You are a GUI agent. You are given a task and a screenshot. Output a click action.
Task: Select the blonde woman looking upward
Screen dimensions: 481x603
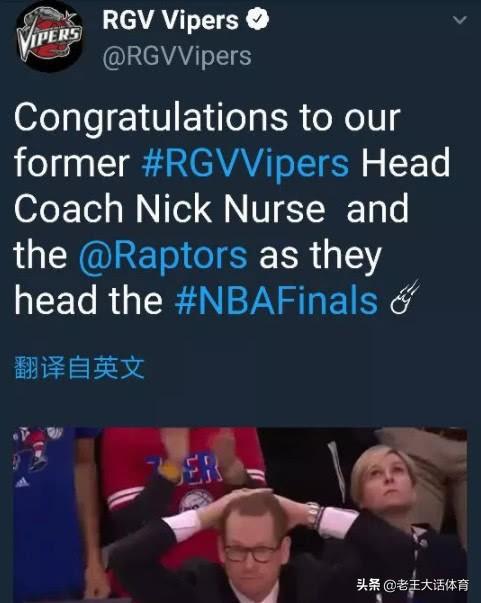[x=384, y=481]
